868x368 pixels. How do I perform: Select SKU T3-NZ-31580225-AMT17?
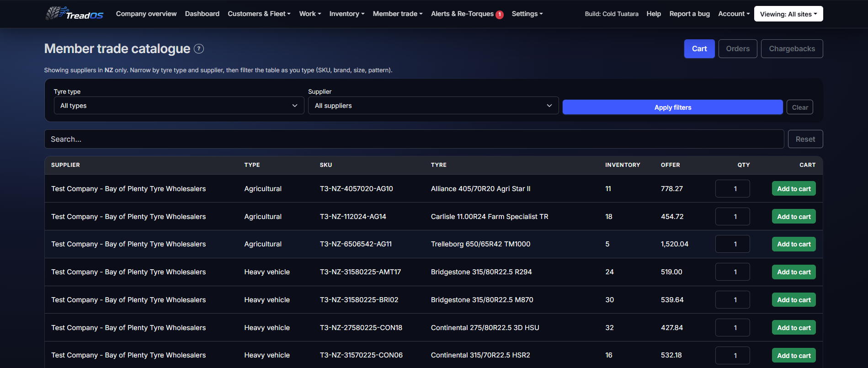coord(360,272)
